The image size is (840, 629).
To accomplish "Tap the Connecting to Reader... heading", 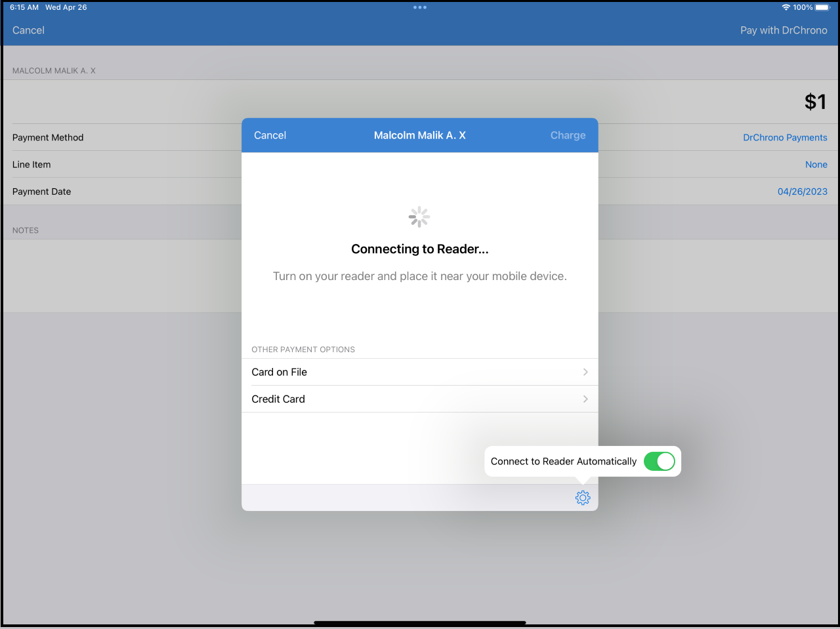I will pos(420,249).
